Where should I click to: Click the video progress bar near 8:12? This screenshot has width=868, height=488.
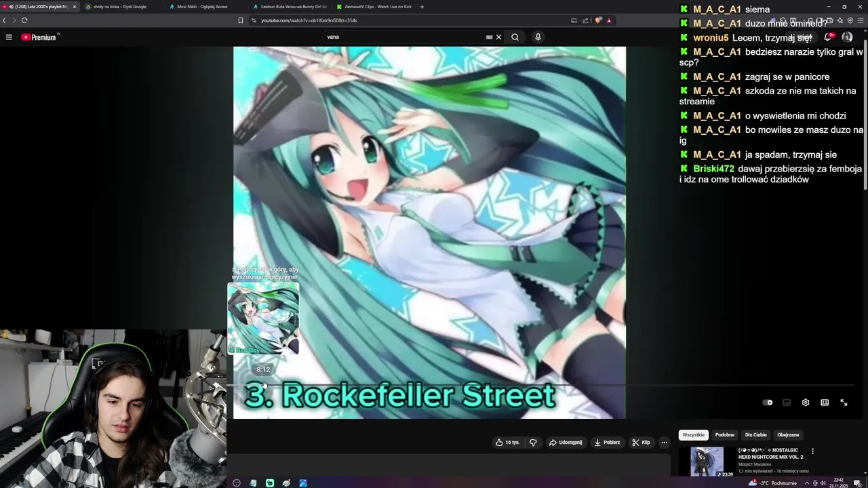264,385
